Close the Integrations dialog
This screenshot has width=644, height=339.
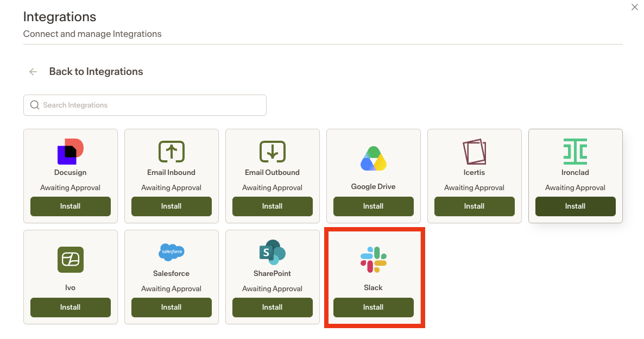coord(635,7)
